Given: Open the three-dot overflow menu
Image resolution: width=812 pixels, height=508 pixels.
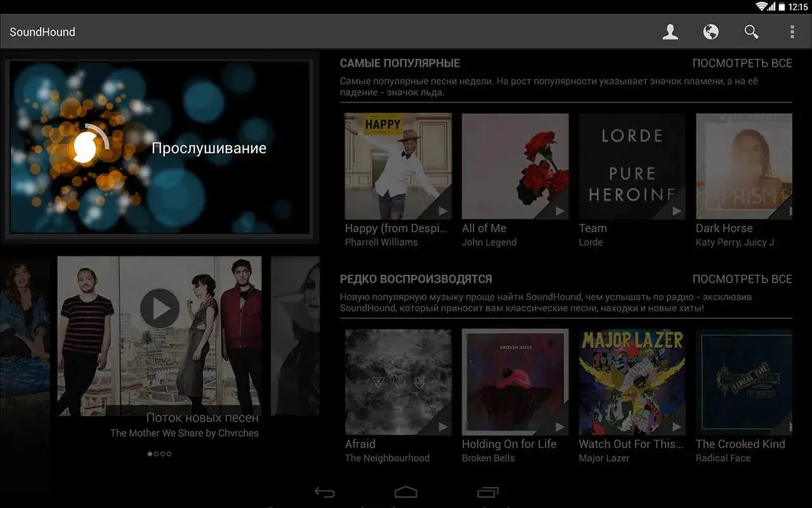Looking at the screenshot, I should (x=792, y=32).
